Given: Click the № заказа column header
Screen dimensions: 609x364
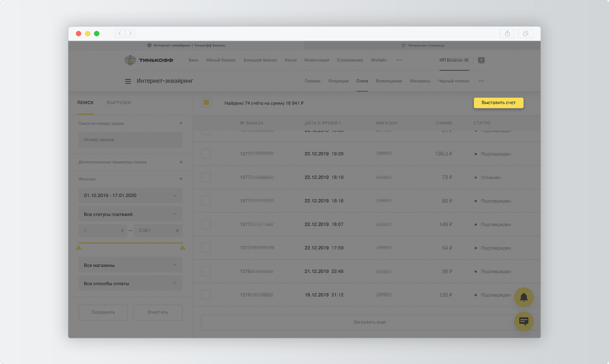Looking at the screenshot, I should coord(252,123).
